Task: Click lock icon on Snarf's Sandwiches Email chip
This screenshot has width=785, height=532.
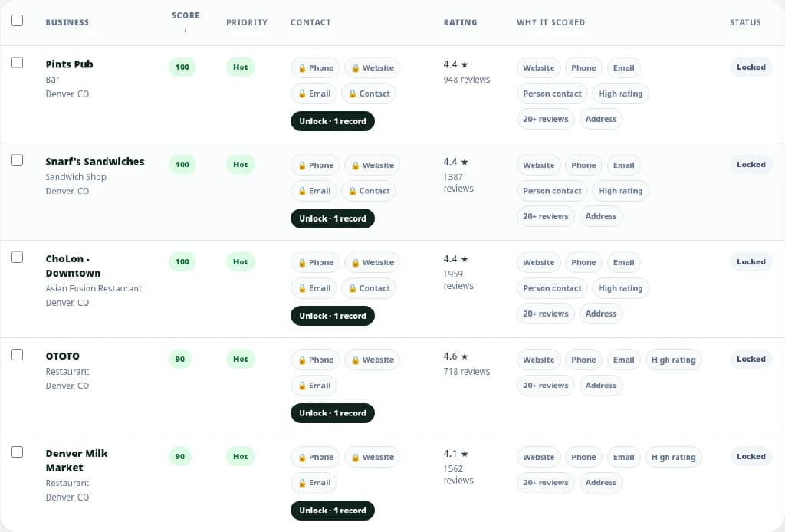Action: pyautogui.click(x=302, y=191)
